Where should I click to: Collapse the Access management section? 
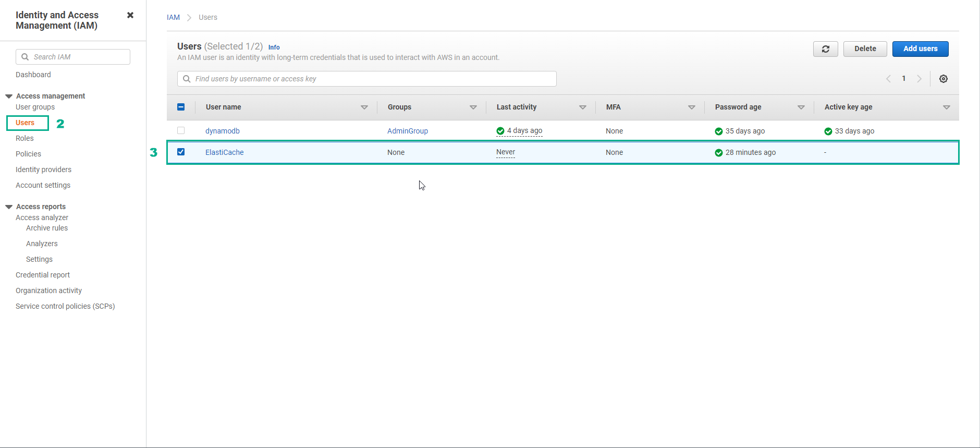point(9,96)
